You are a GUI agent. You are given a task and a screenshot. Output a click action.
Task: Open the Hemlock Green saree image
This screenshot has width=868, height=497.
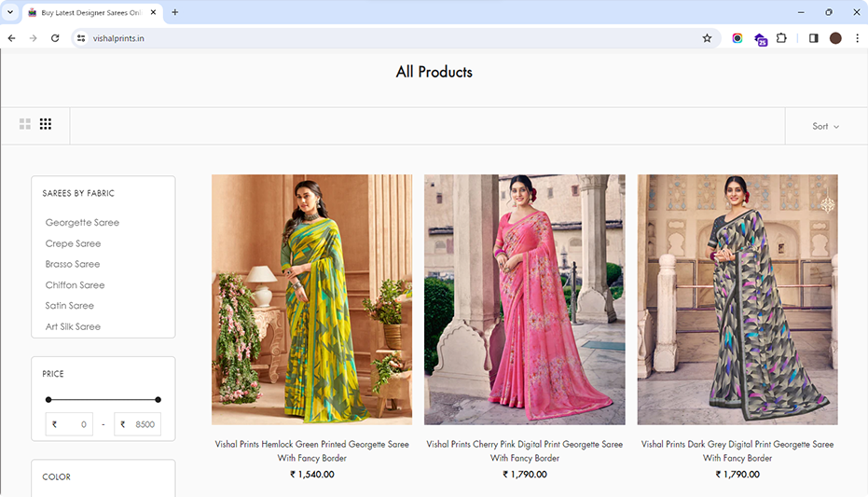point(311,300)
